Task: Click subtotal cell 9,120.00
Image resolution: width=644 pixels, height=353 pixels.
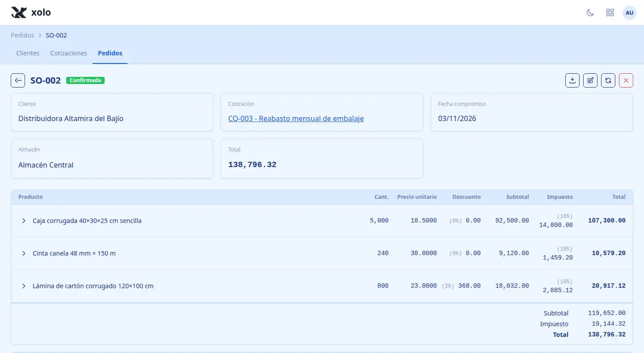Action: 514,253
